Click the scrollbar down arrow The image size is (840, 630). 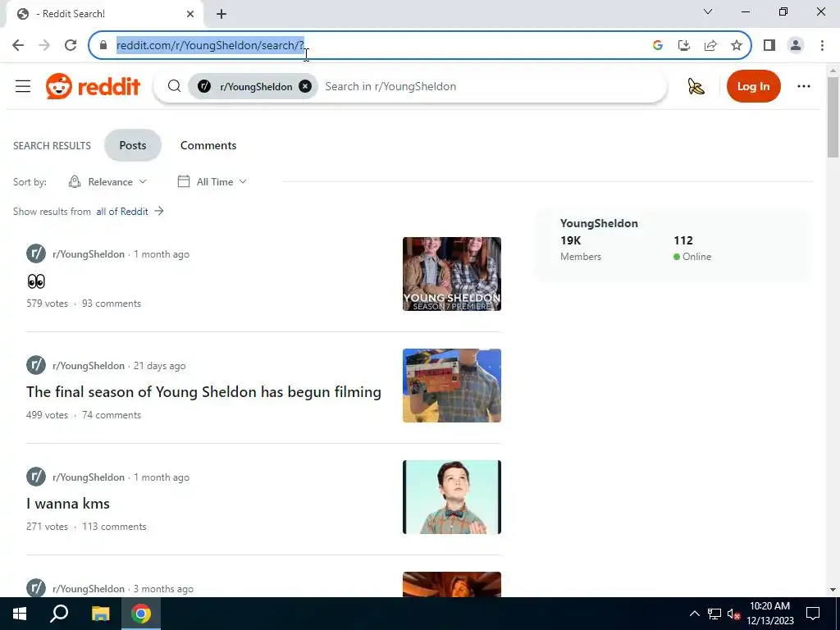coord(833,591)
